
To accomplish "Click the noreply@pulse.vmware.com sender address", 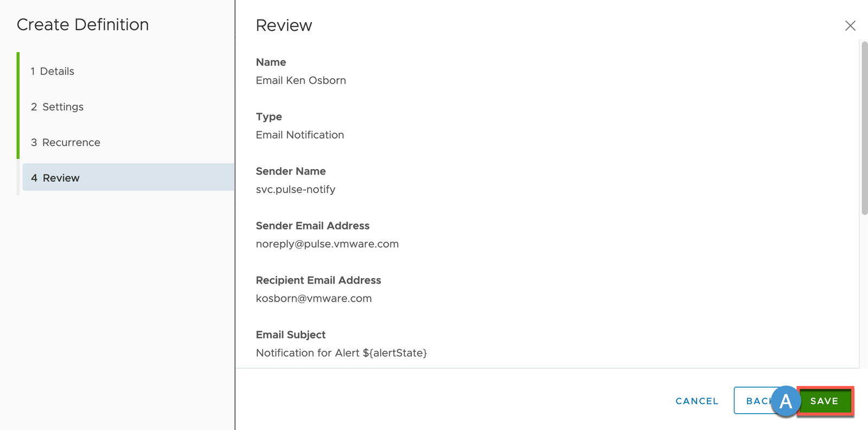I will pos(327,244).
